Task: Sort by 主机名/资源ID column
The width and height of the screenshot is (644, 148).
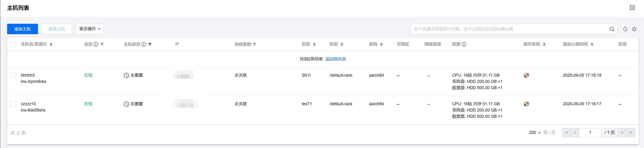Action: click(51, 44)
